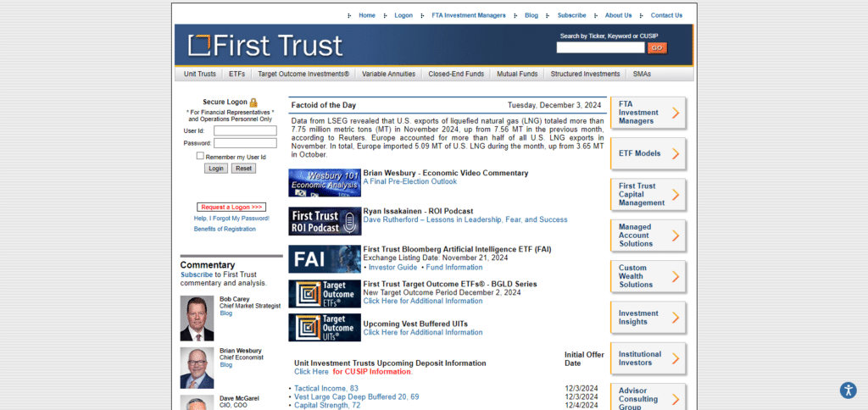Open Dave Rutherford podcast episode link
This screenshot has height=410, width=868.
coord(465,219)
